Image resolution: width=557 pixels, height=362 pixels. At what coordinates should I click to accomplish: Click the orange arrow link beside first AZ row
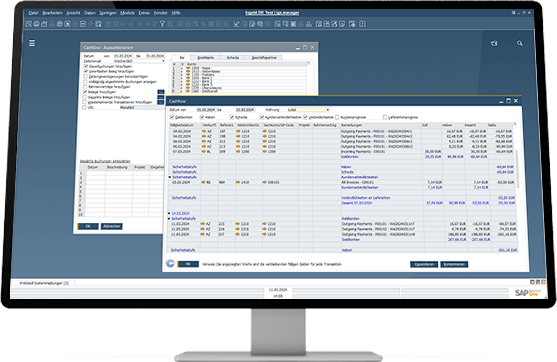[204, 131]
